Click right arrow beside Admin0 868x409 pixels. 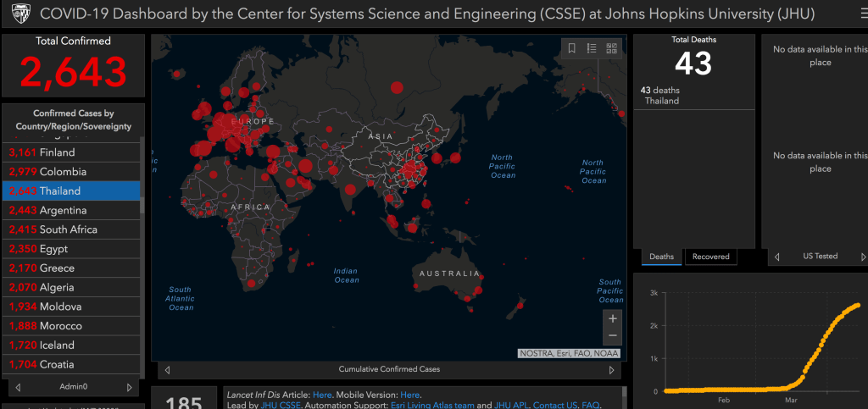[129, 387]
